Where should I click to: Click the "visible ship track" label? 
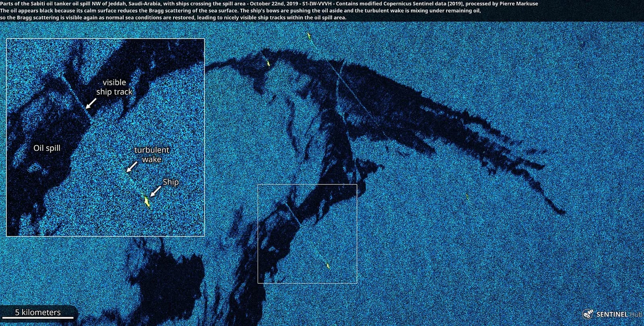coord(114,87)
